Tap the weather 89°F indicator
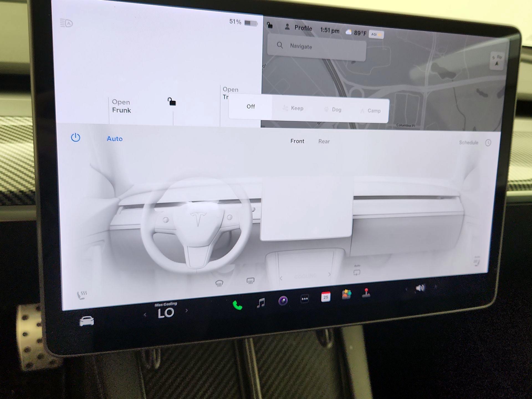Viewport: 532px width, 399px height. [x=356, y=33]
